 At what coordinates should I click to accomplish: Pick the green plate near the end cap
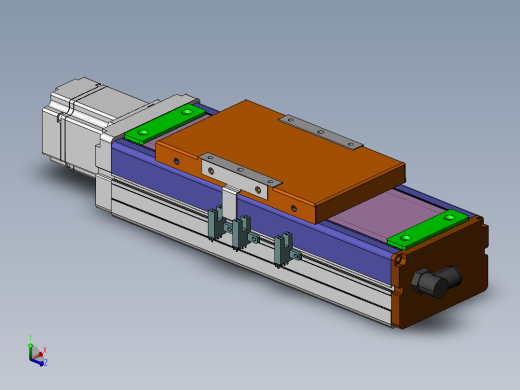click(428, 230)
